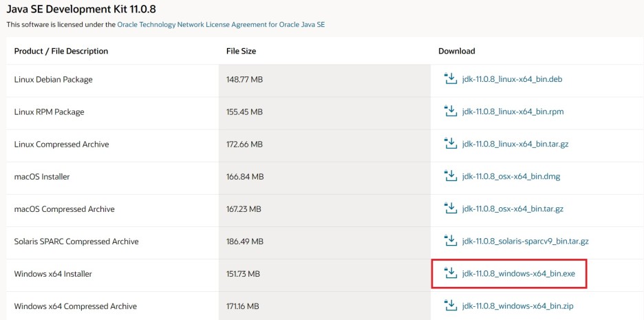The width and height of the screenshot is (644, 320).
Task: Download jdk-11.0.8_windows-x64_bin.exe installer link
Action: [518, 274]
